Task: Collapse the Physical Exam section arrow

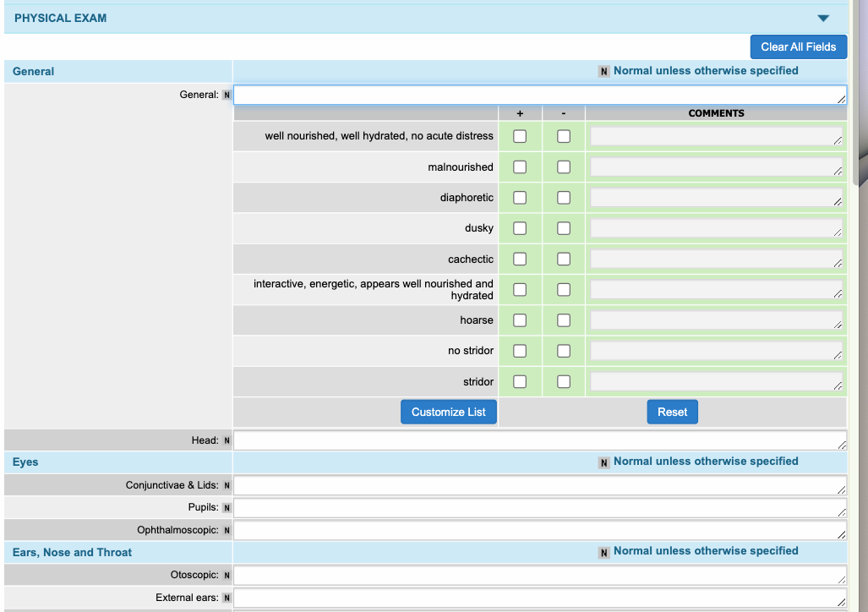Action: (823, 18)
